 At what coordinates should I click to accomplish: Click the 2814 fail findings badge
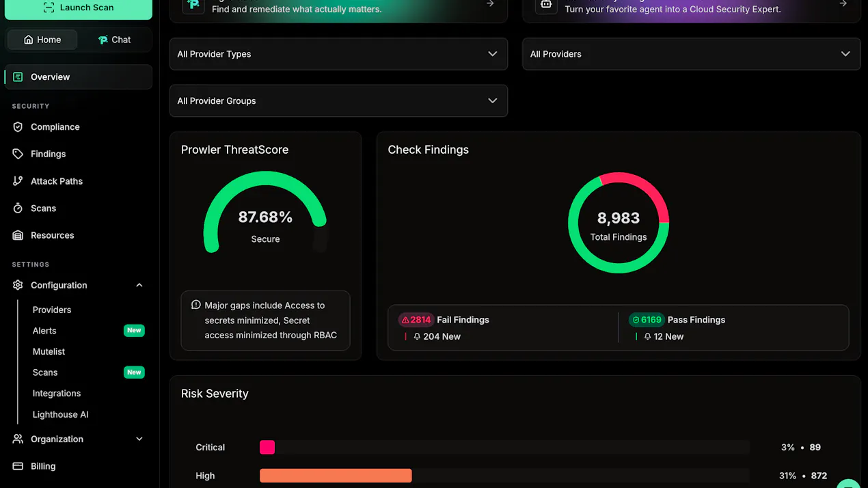(416, 320)
